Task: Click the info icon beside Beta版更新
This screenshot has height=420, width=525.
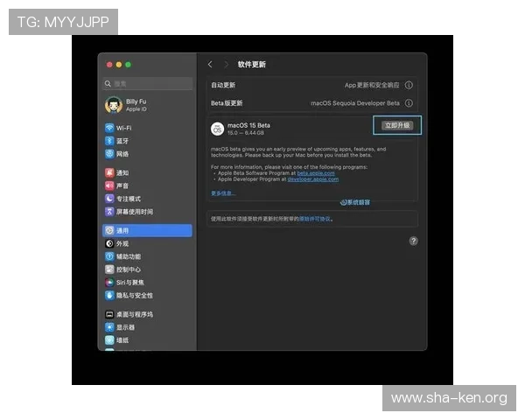Action: 409,103
